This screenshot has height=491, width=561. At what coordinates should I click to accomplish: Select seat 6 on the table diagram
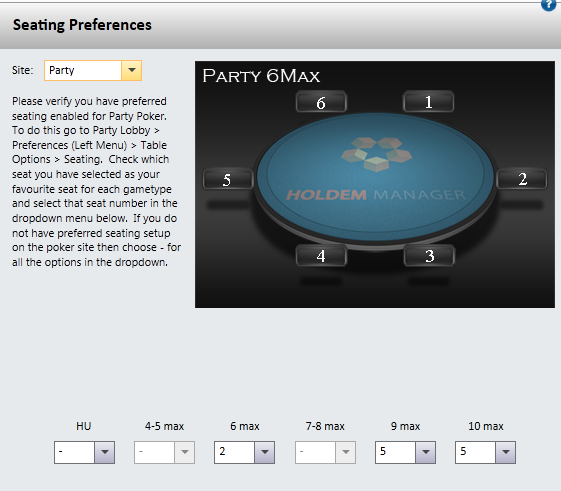click(x=321, y=102)
